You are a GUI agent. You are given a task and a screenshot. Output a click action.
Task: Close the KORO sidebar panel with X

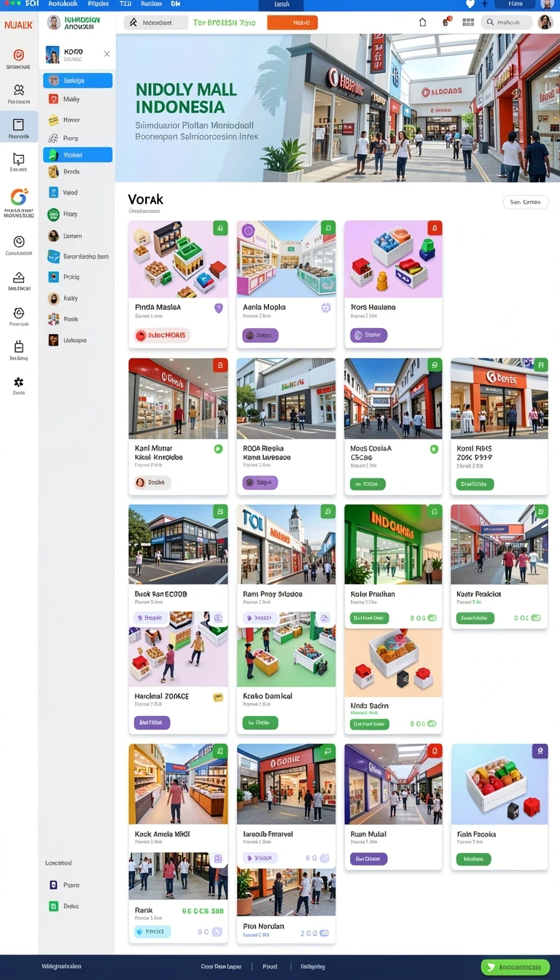(107, 54)
